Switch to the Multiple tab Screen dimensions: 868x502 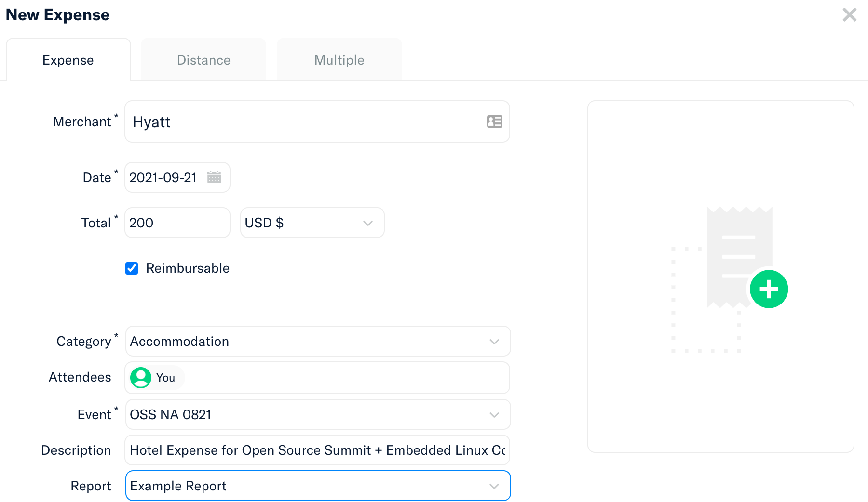click(339, 60)
